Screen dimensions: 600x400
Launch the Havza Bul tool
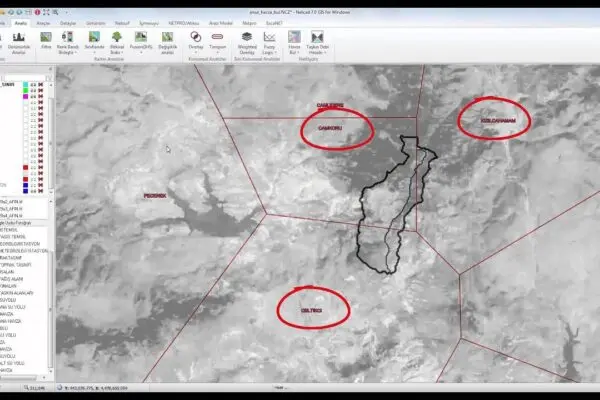294,42
